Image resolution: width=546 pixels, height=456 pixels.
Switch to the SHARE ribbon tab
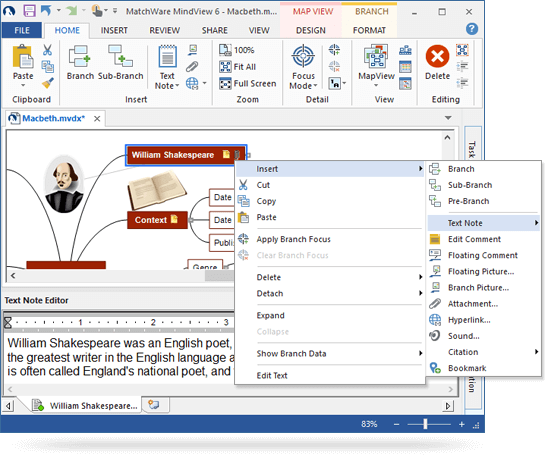(214, 30)
